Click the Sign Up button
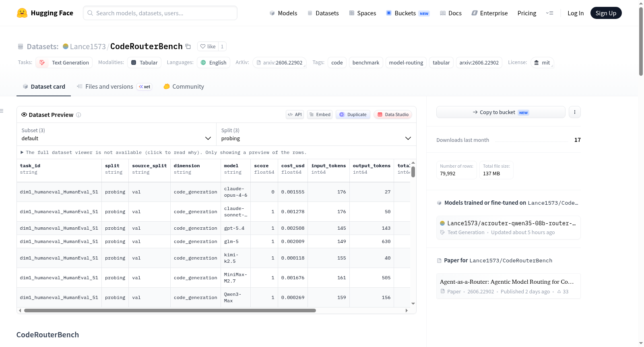This screenshot has width=644, height=347. pos(606,13)
